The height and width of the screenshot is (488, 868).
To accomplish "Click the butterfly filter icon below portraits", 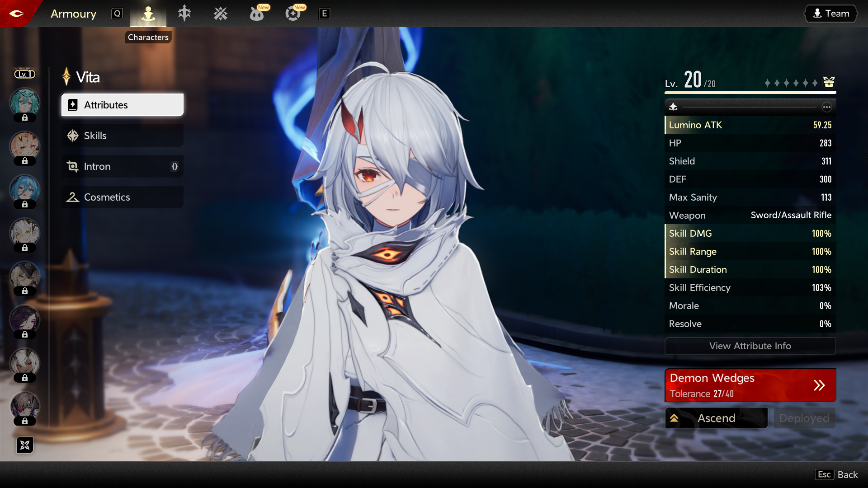I will click(x=25, y=445).
